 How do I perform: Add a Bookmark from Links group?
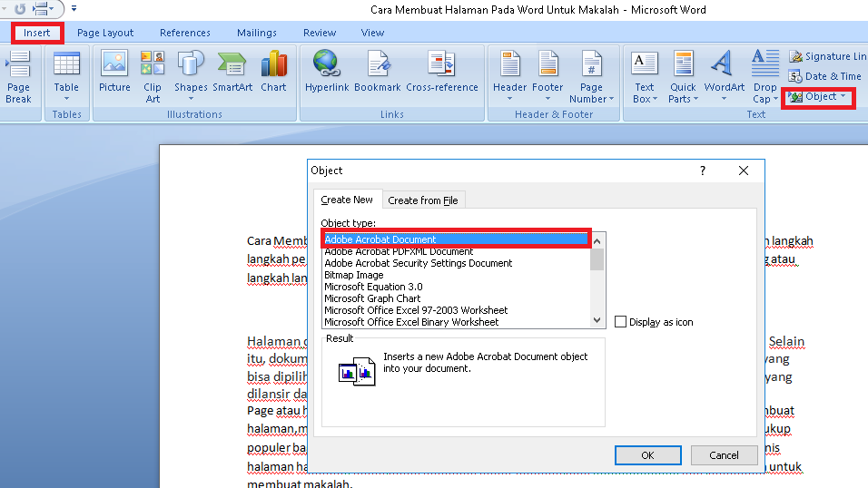click(x=378, y=73)
